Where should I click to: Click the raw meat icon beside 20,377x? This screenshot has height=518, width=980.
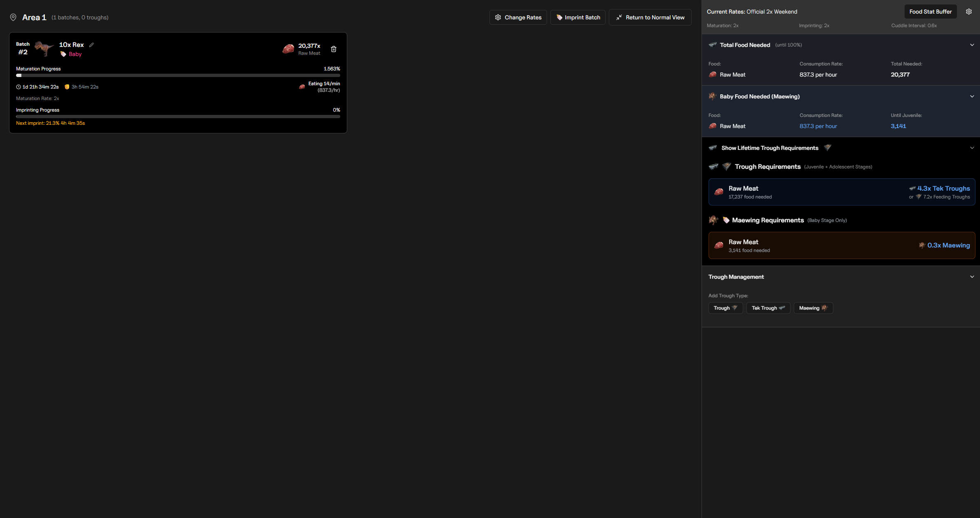(288, 49)
